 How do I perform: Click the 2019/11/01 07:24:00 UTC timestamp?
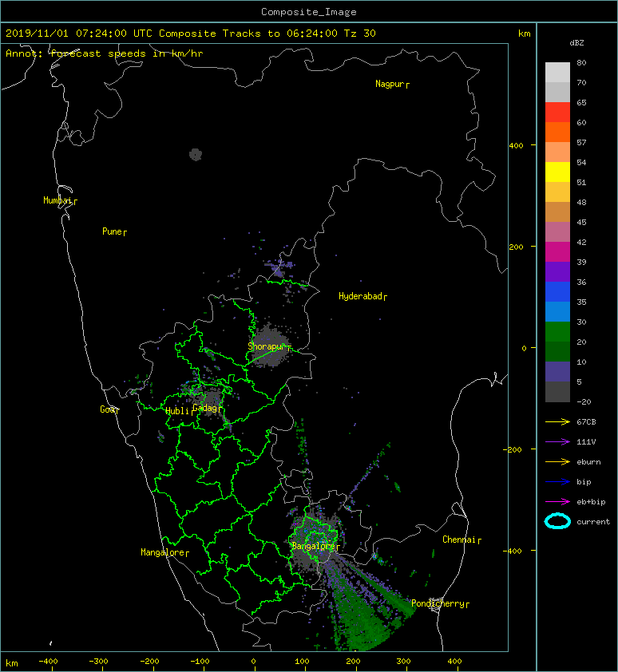79,34
